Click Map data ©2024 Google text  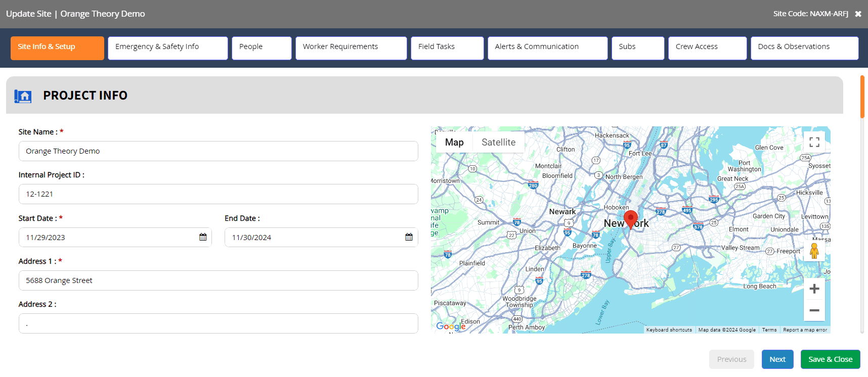[x=727, y=329]
